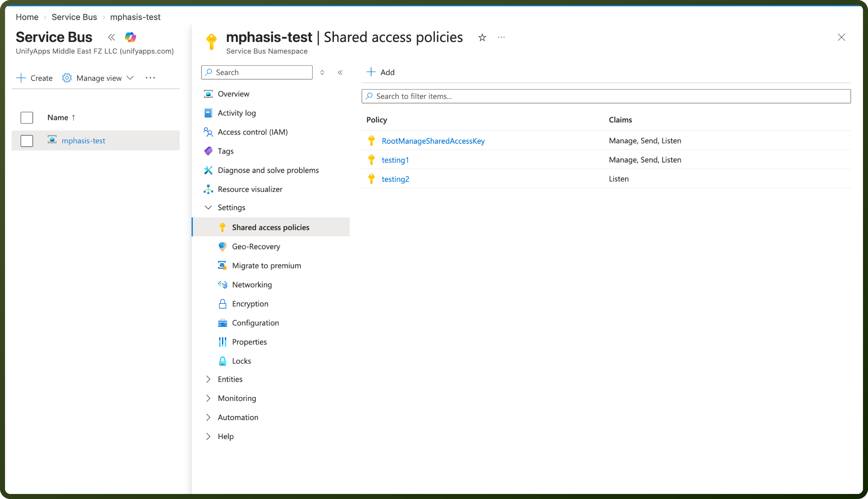
Task: Click key icon of RootManageSharedAccessKey row
Action: [371, 141]
